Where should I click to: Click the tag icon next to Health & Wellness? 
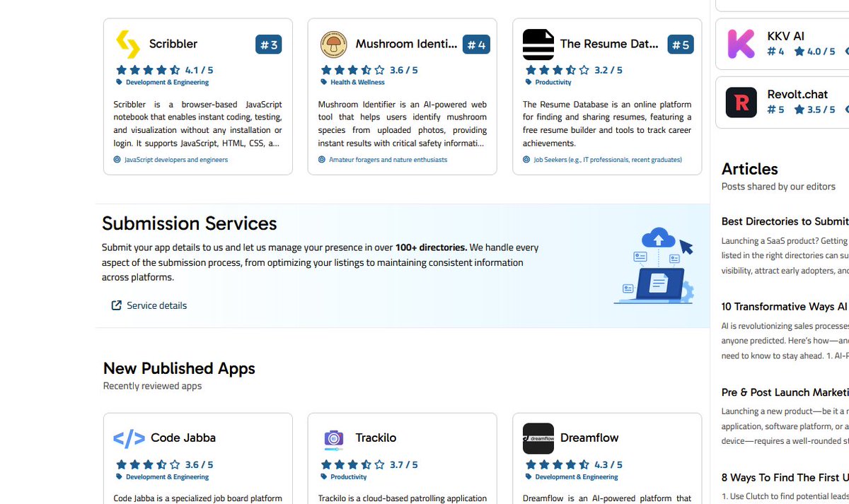pyautogui.click(x=323, y=82)
